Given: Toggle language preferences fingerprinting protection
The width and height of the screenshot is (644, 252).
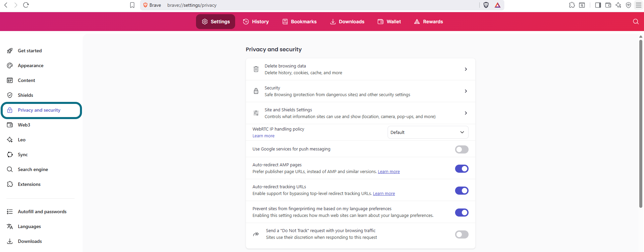Looking at the screenshot, I should pos(461,213).
